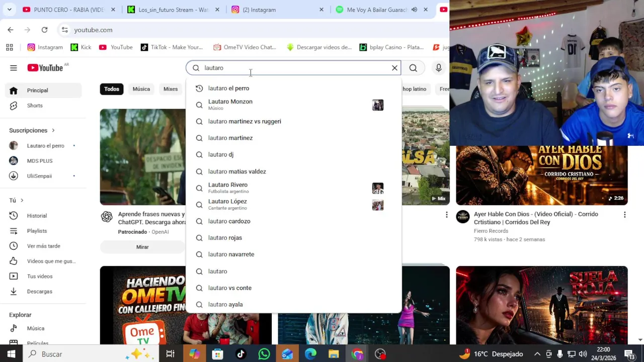Choose suggestion 'lautaro vs conte'

click(294, 288)
